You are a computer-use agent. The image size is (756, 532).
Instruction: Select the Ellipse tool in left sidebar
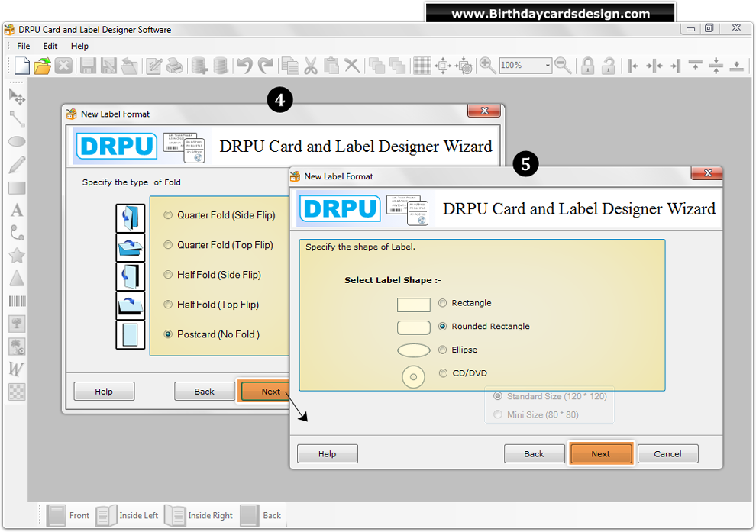click(17, 142)
